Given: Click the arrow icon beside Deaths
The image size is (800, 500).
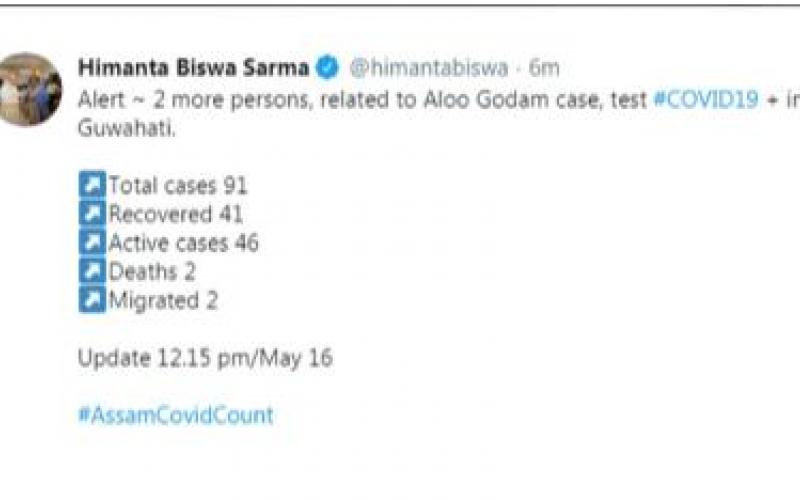Looking at the screenshot, I should tap(92, 271).
